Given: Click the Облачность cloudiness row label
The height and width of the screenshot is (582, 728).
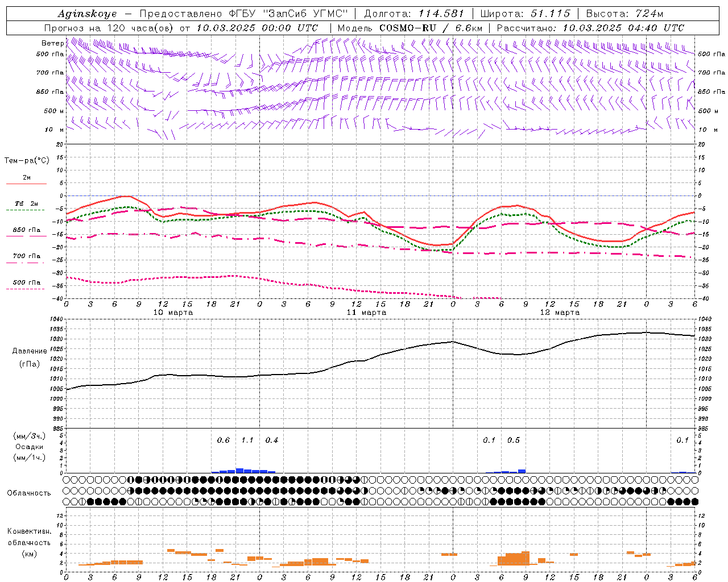Looking at the screenshot, I should 29,493.
